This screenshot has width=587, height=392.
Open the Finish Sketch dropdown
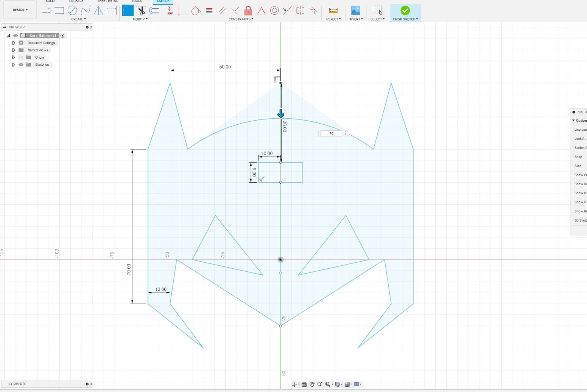(405, 19)
